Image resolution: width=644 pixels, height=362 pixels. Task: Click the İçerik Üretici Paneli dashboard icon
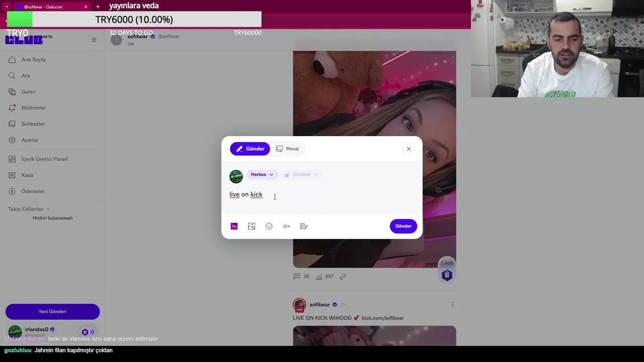click(x=12, y=159)
